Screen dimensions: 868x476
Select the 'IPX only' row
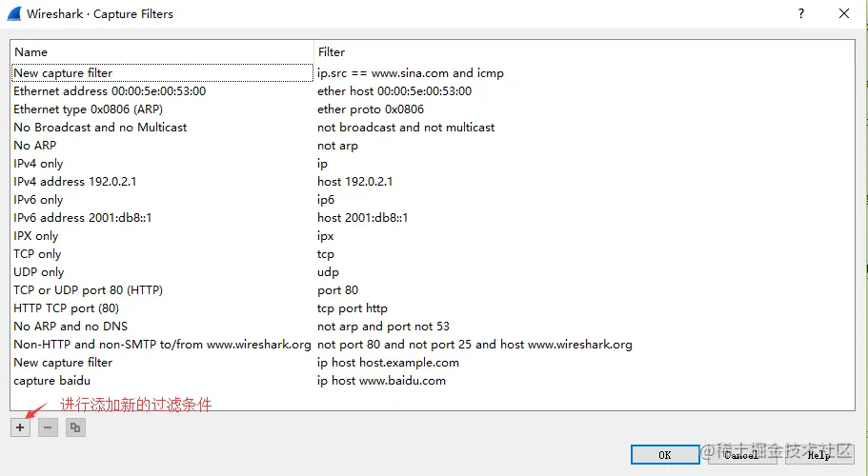point(36,236)
